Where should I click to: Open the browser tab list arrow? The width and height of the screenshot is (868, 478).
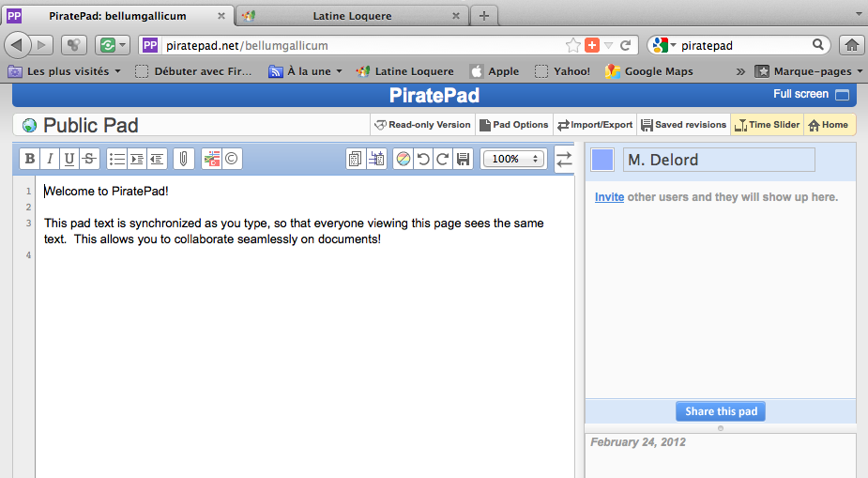[860, 14]
